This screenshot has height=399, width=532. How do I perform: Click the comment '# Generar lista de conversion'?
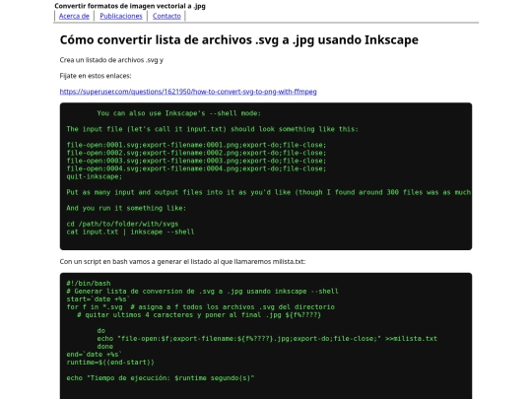point(202,291)
